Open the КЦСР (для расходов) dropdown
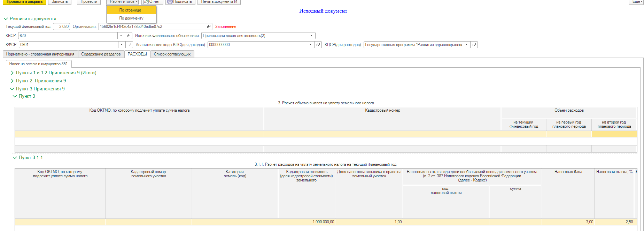Viewport: 644px width, 231px height. (466, 45)
